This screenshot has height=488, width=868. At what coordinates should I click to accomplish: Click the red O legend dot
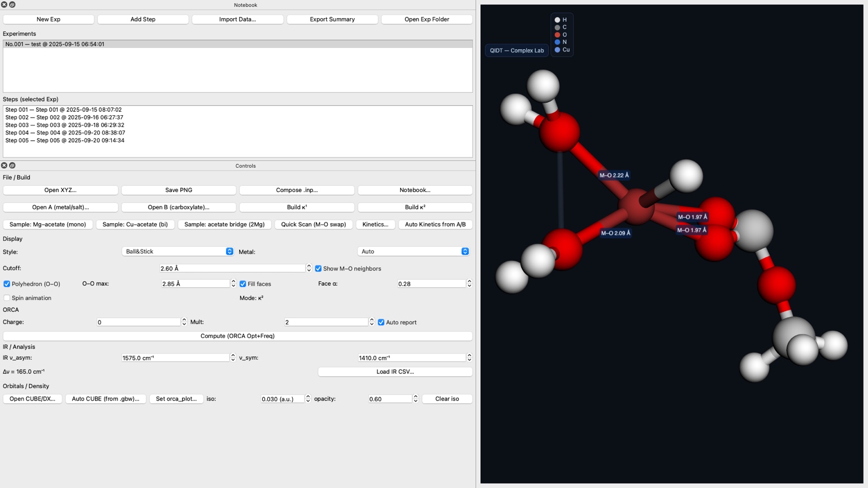click(557, 35)
